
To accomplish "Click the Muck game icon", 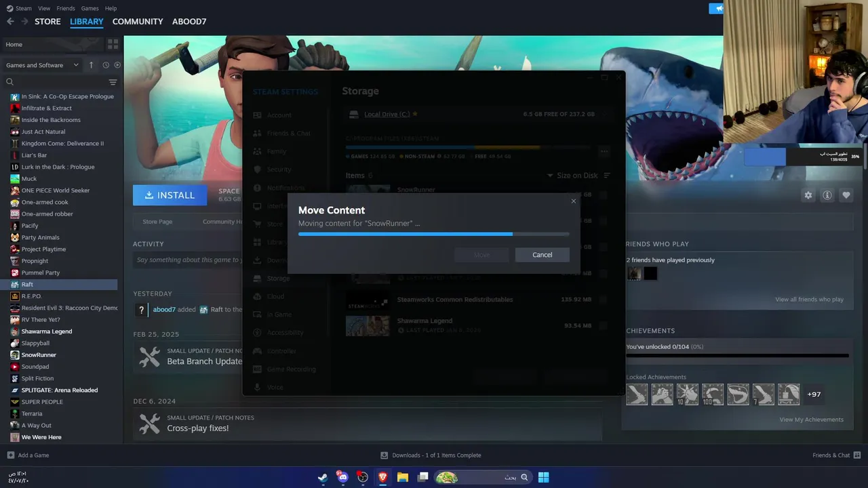I will [15, 179].
